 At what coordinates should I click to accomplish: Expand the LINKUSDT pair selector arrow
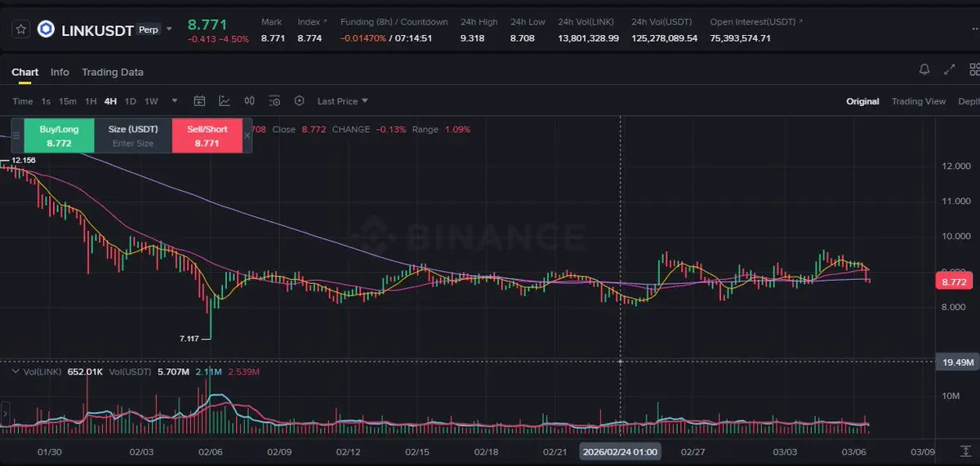[x=169, y=29]
